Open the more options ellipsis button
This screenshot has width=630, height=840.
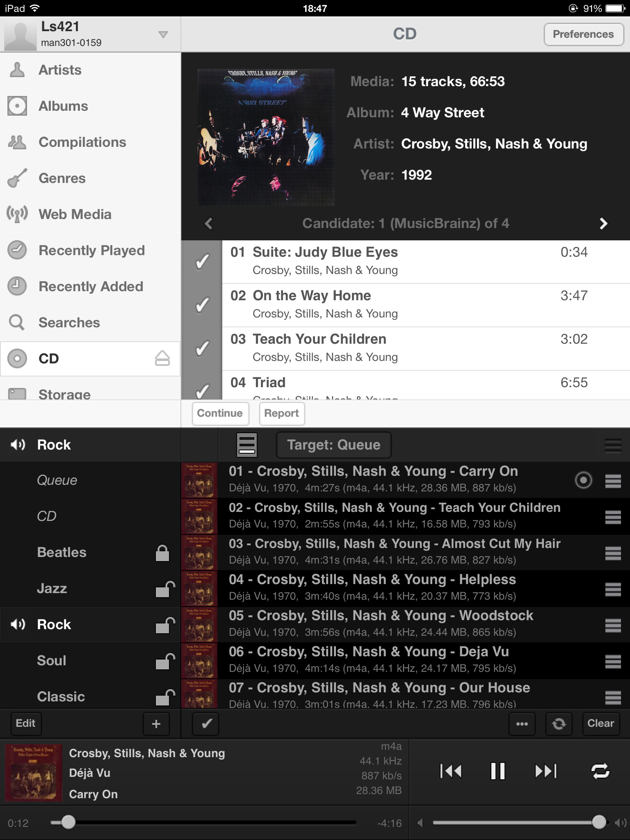coord(522,724)
